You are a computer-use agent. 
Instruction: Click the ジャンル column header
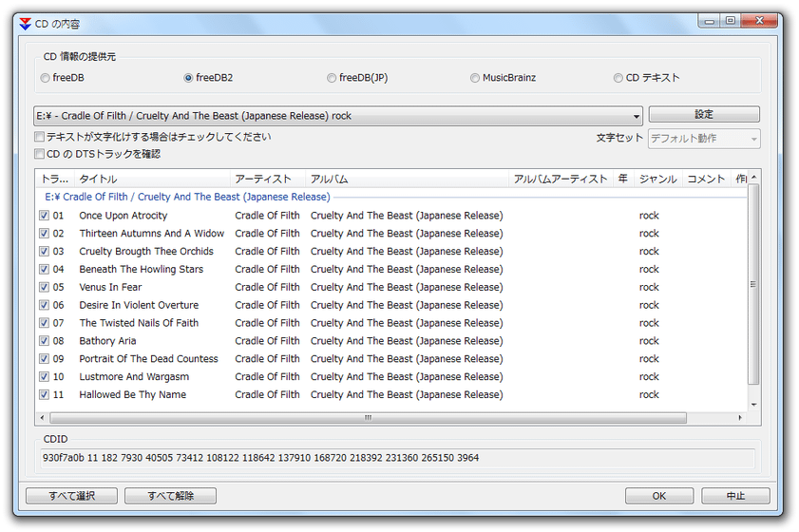tap(657, 179)
